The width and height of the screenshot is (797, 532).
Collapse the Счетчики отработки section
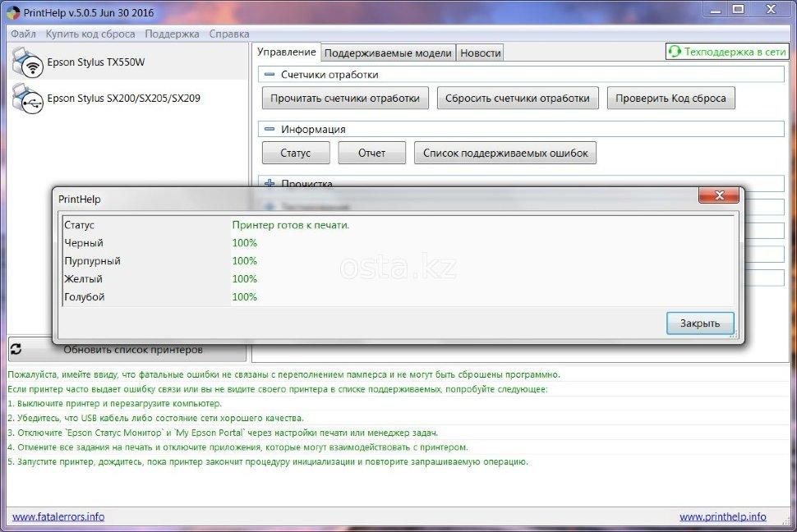(x=270, y=75)
